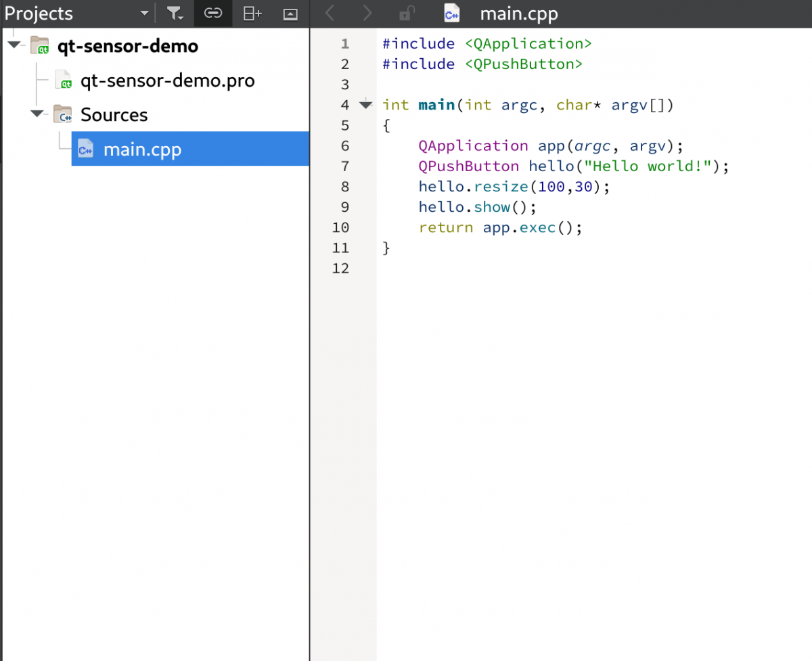
Task: Select main.cpp in project tree
Action: (190, 149)
